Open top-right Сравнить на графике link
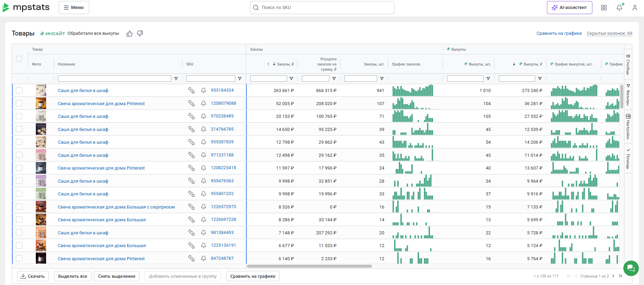 pyautogui.click(x=559, y=33)
